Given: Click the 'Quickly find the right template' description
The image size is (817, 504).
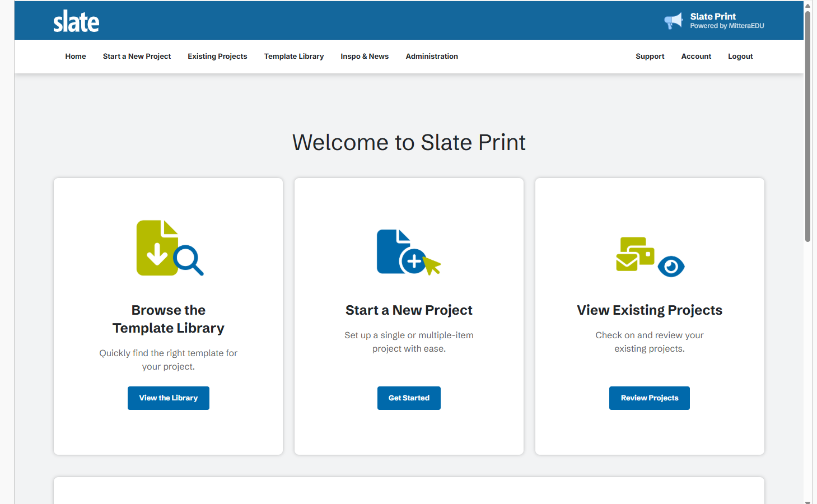Looking at the screenshot, I should [x=169, y=360].
